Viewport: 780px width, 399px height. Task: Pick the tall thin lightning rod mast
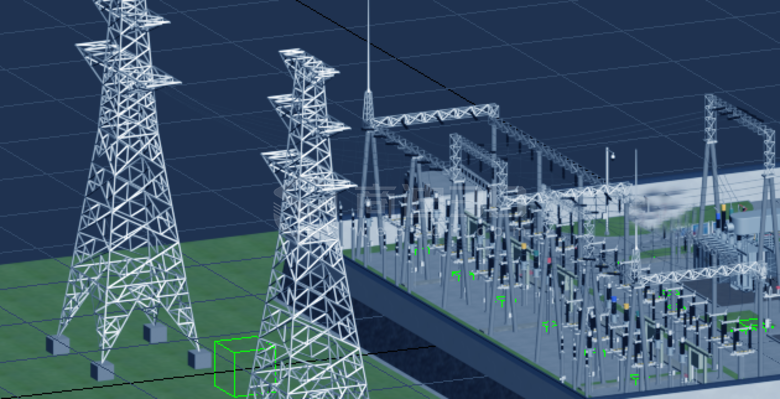[x=368, y=60]
